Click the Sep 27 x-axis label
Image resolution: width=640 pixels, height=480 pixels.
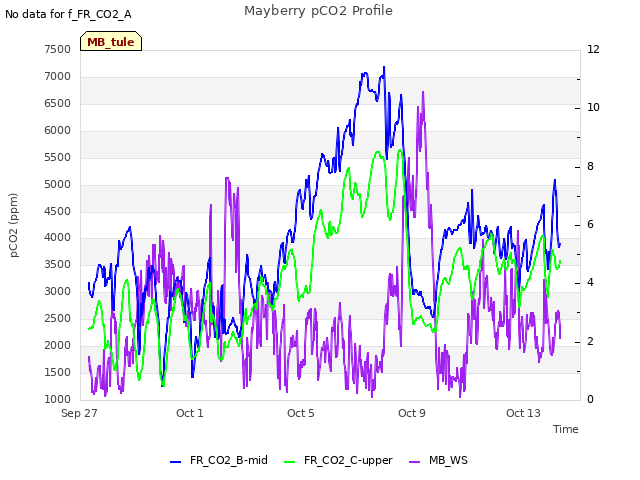(79, 413)
